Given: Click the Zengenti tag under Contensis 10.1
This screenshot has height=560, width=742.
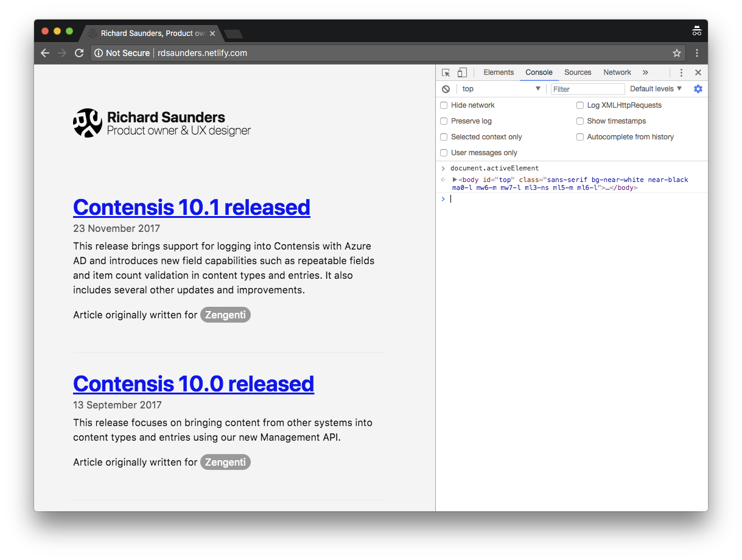Looking at the screenshot, I should click(225, 315).
